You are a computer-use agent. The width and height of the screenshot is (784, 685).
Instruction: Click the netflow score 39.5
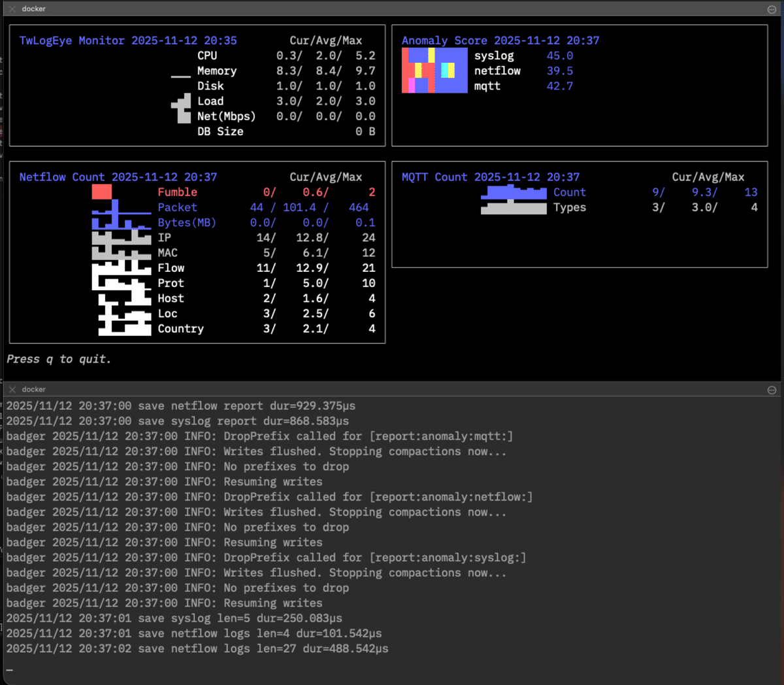click(x=560, y=71)
